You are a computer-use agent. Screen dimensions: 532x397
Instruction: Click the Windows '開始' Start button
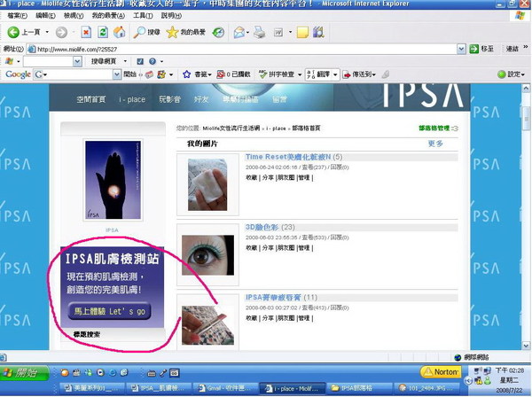[x=24, y=372]
